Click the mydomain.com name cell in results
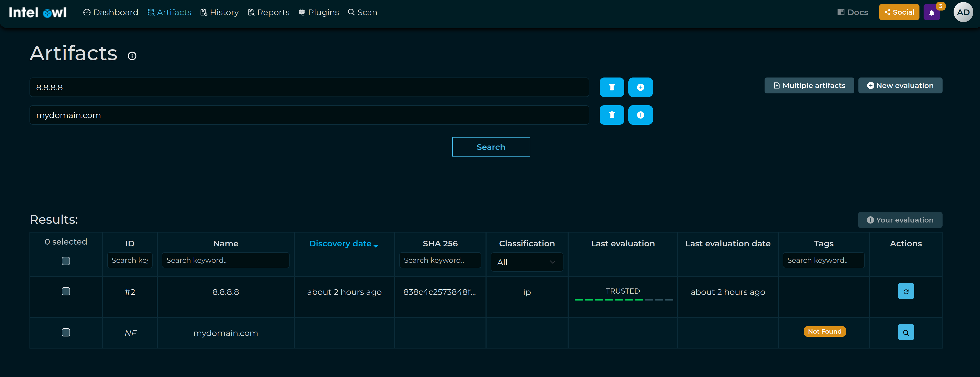 226,333
